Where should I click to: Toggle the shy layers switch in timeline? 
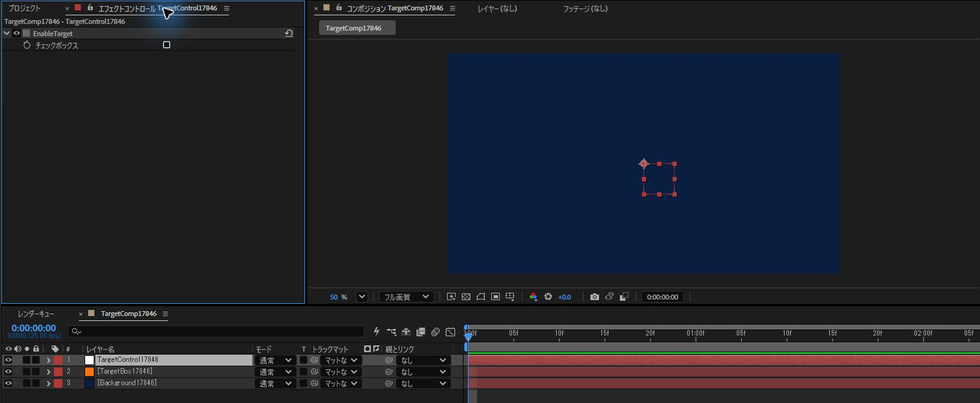406,332
